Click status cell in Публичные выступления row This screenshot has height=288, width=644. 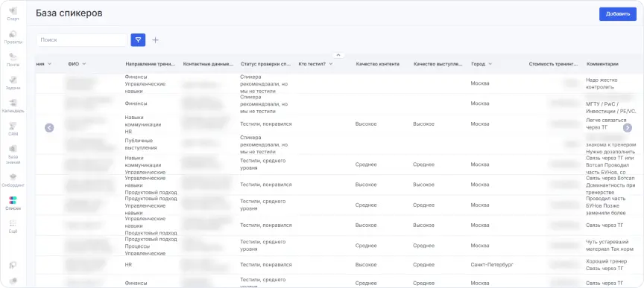(264, 144)
